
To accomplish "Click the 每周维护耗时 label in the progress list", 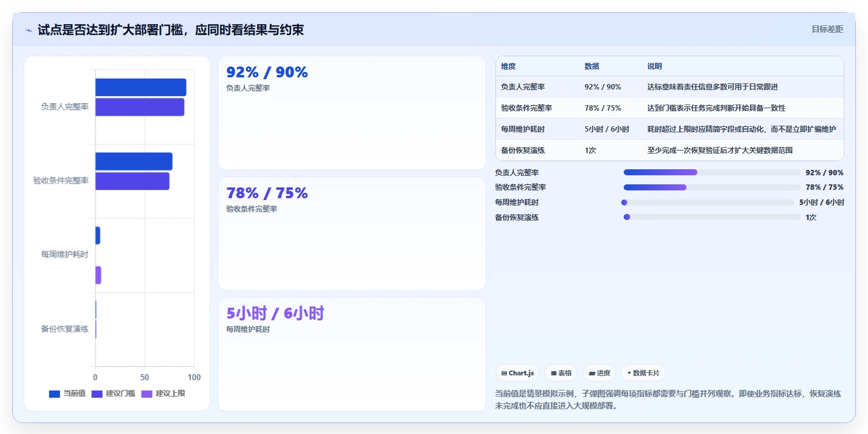I will [517, 202].
